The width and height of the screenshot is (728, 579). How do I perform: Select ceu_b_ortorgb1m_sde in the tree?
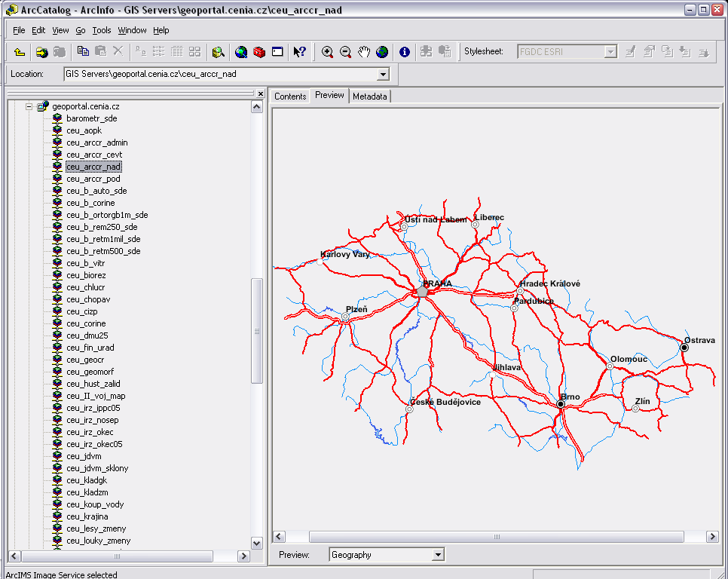pos(107,215)
